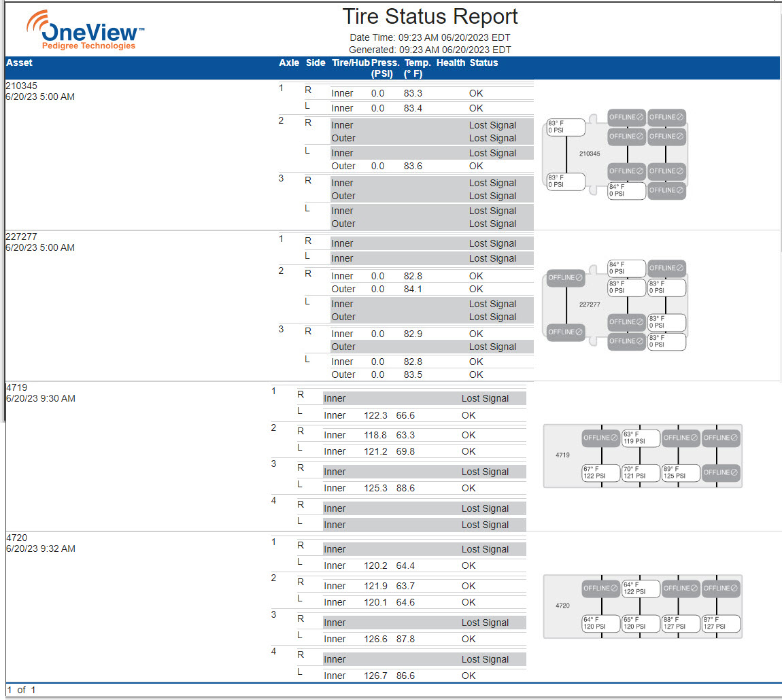Click the 126.7 pressure reading
The width and height of the screenshot is (782, 700).
(x=375, y=676)
